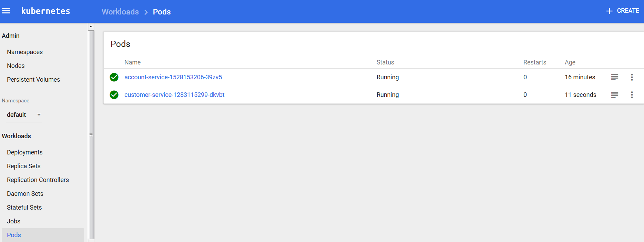Screen dimensions: 644x242
Task: Navigate to Deployments in sidebar
Action: [25, 152]
